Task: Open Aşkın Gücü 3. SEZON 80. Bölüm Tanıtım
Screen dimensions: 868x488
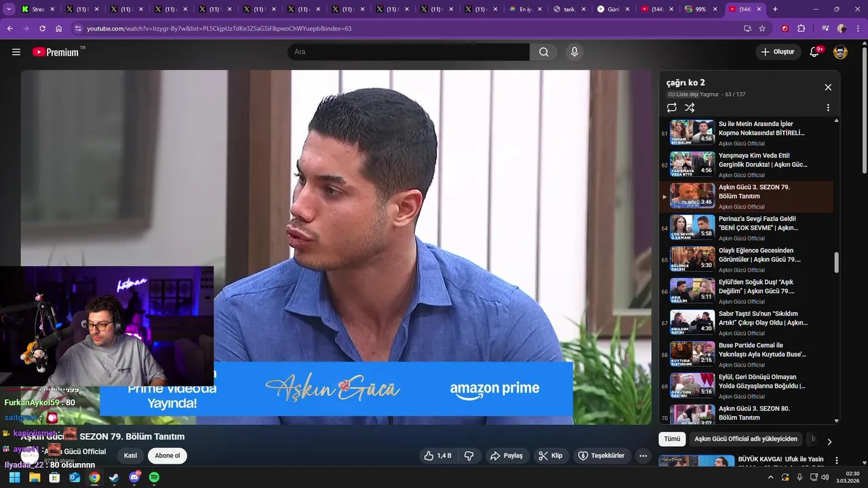Action: pos(746,413)
